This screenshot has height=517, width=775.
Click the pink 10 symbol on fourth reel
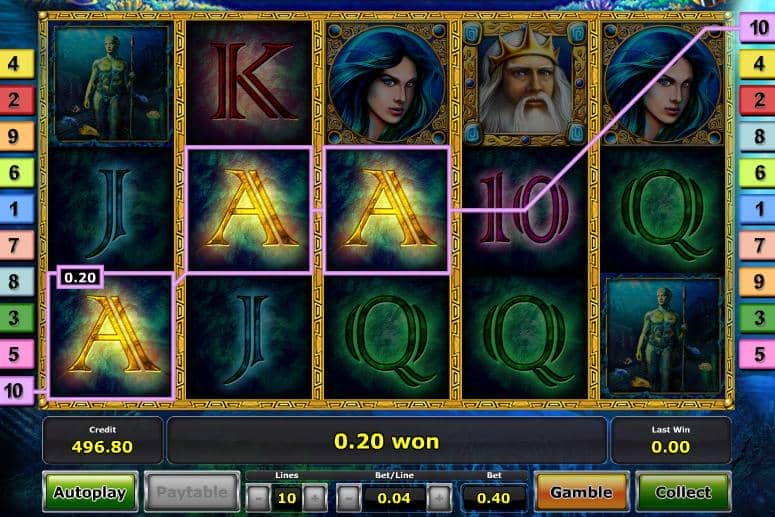(525, 209)
